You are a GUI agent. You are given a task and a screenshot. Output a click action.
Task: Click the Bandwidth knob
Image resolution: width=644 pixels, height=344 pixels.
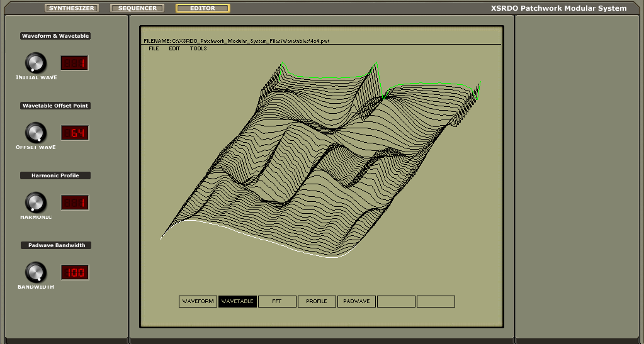pos(35,272)
